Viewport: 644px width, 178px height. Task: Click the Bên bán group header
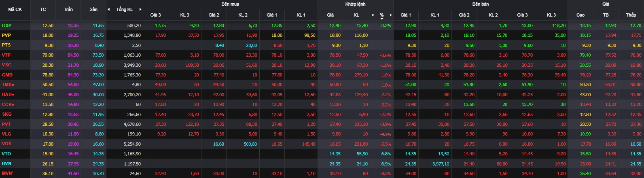(480, 4)
